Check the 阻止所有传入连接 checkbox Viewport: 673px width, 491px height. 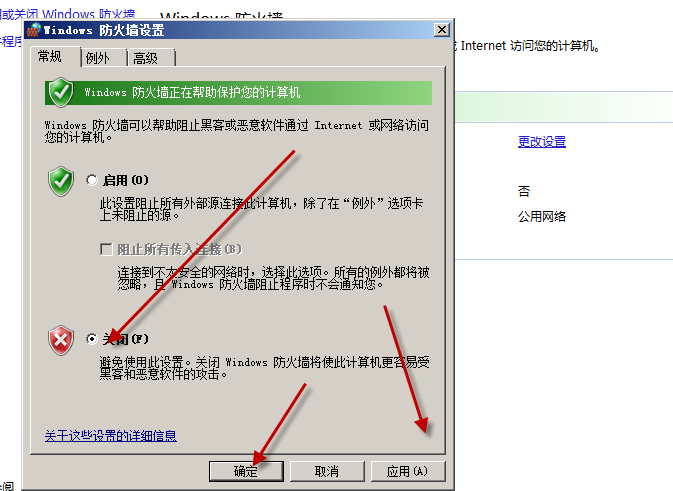[106, 249]
